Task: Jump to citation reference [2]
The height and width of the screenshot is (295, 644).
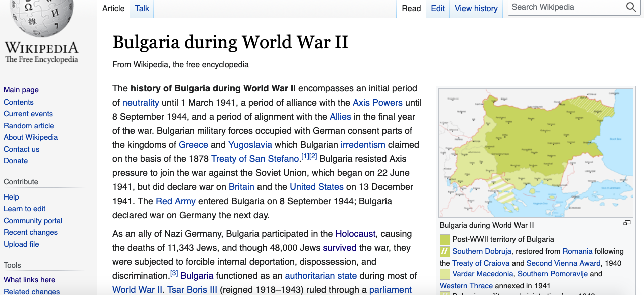Action: pyautogui.click(x=313, y=156)
